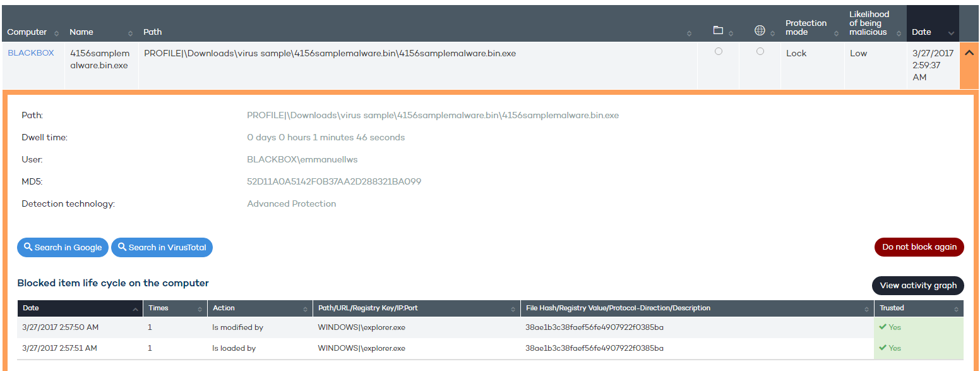Image resolution: width=980 pixels, height=371 pixels.
Task: Click the globe icon column header
Action: pyautogui.click(x=760, y=30)
